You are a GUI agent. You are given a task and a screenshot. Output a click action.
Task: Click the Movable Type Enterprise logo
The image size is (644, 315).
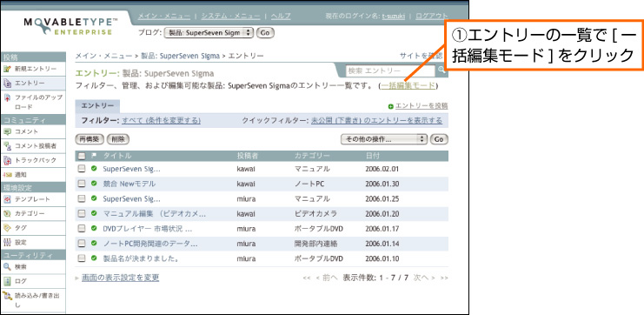coord(71,26)
